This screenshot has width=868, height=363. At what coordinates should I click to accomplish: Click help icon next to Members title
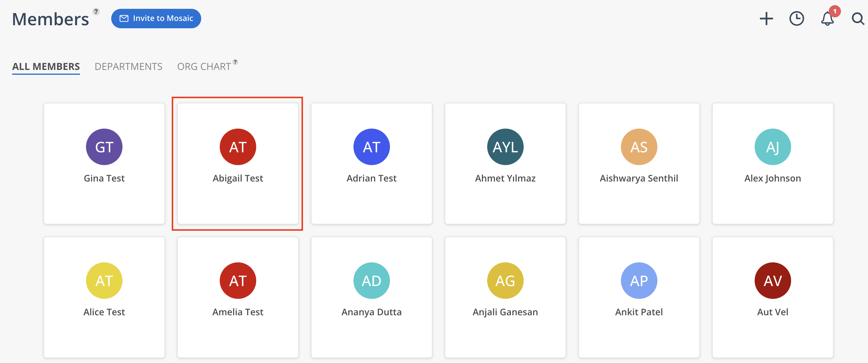coord(96,12)
